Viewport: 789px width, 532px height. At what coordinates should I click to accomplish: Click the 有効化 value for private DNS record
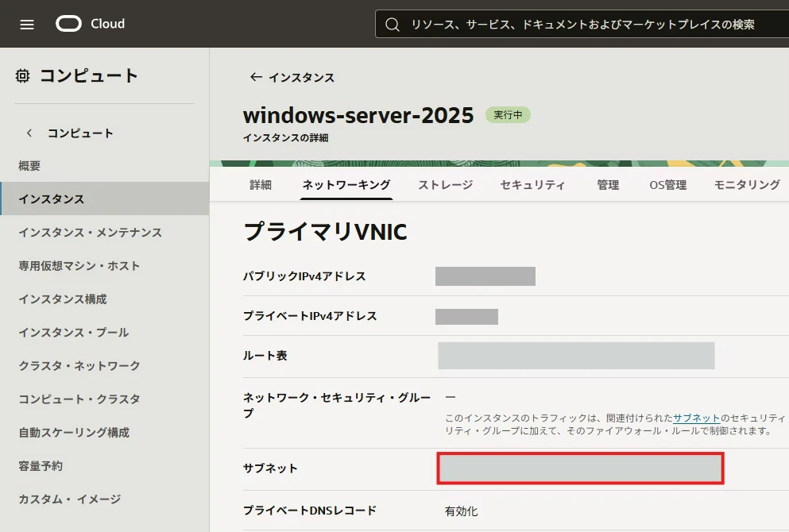(x=461, y=511)
